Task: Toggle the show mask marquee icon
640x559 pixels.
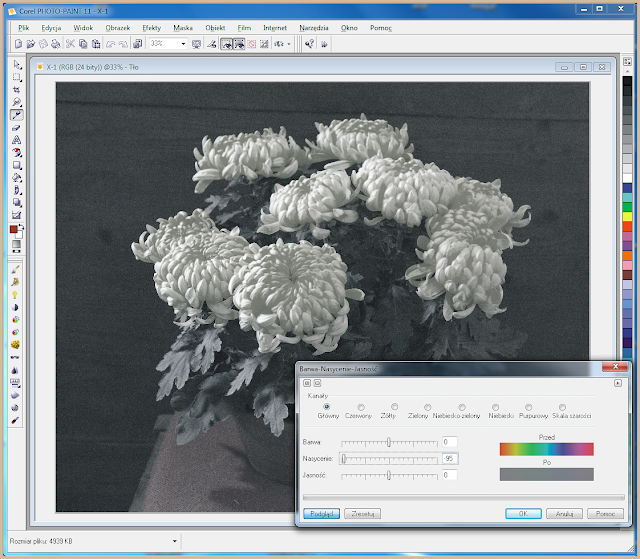Action: (x=227, y=44)
